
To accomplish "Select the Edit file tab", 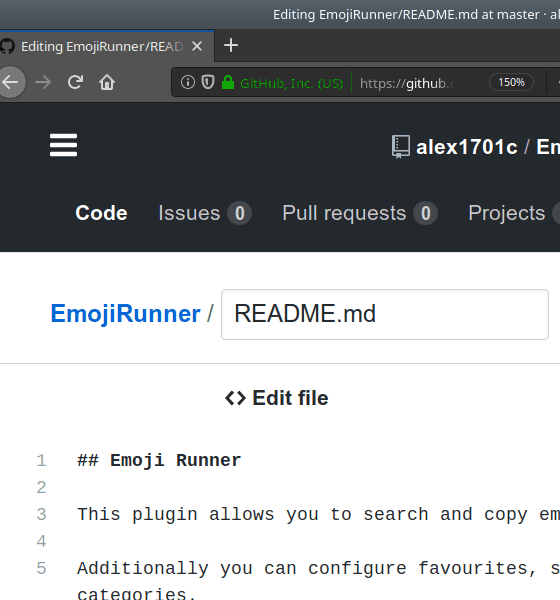I will 277,398.
